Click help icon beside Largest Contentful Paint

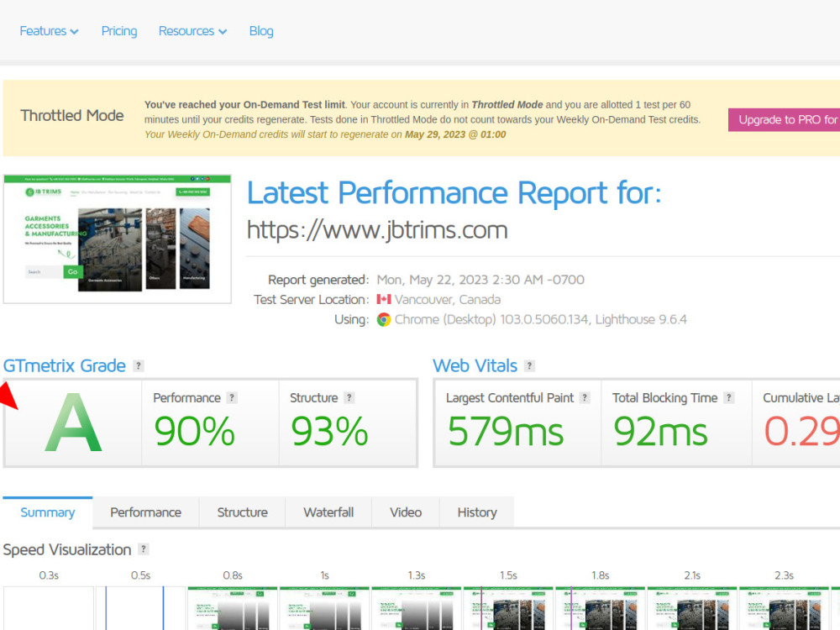click(x=585, y=397)
